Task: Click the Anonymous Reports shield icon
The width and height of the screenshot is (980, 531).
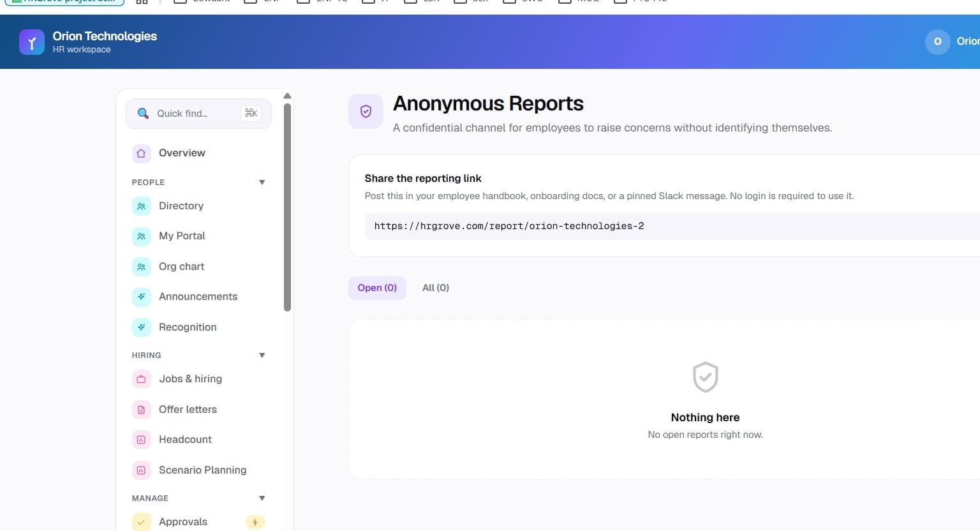Action: [x=366, y=112]
